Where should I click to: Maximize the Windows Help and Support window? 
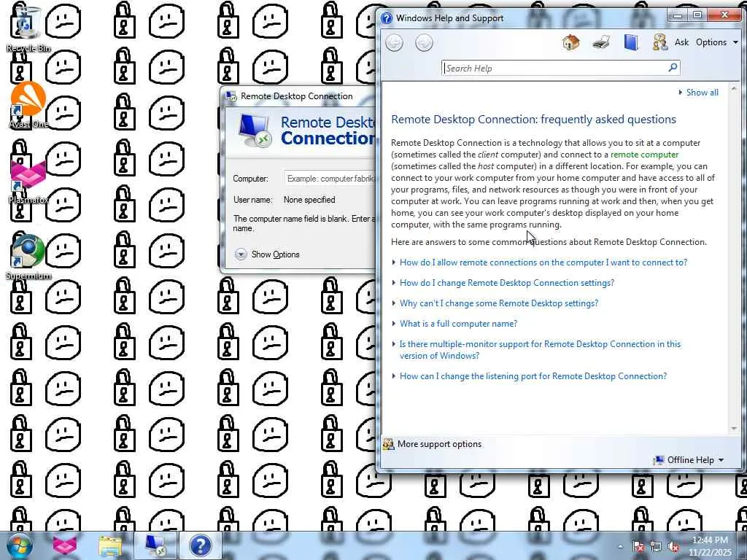point(697,15)
